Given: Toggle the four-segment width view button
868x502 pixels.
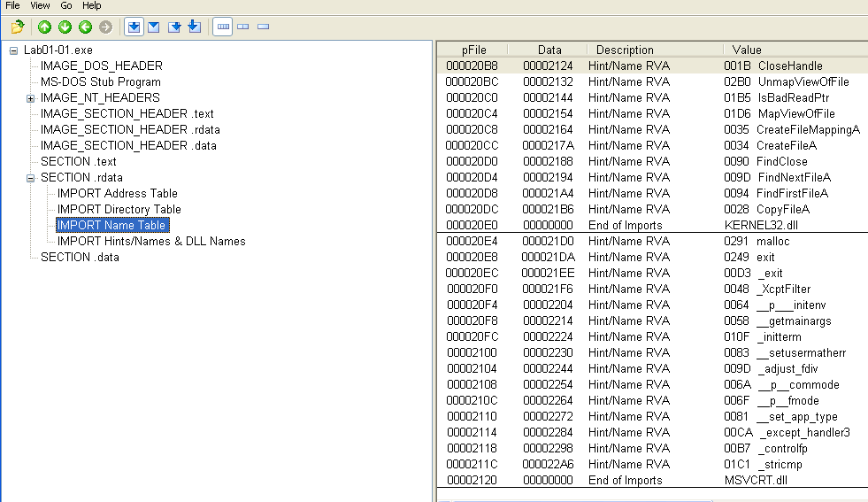Looking at the screenshot, I should click(x=223, y=27).
